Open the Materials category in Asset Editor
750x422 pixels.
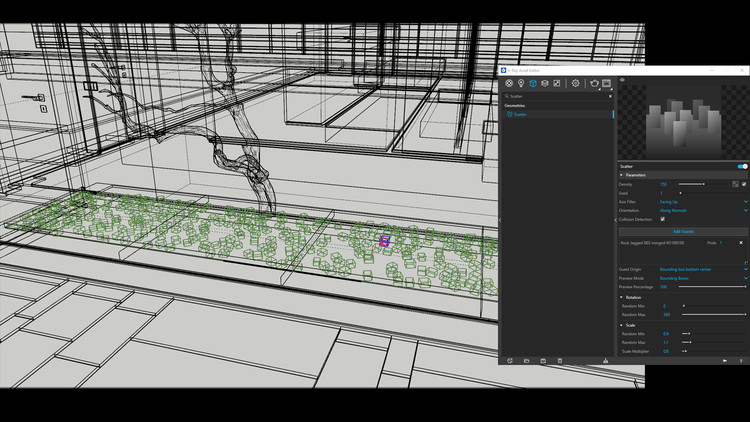pyautogui.click(x=509, y=84)
